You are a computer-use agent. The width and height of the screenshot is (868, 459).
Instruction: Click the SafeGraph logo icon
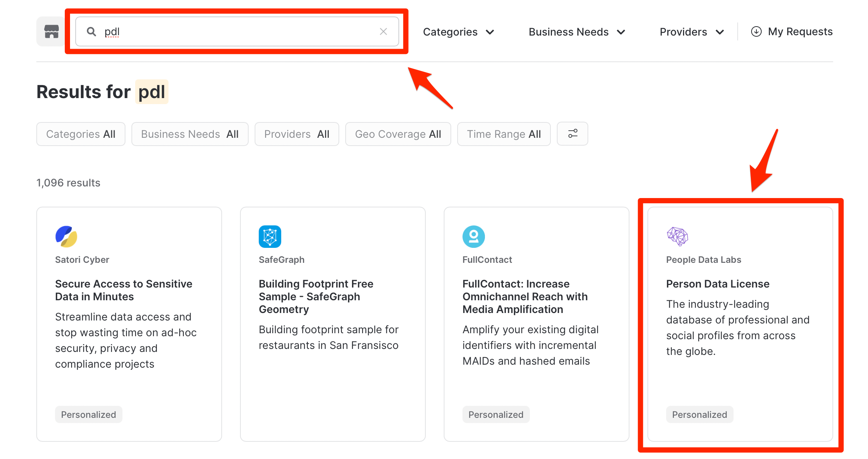pos(270,236)
